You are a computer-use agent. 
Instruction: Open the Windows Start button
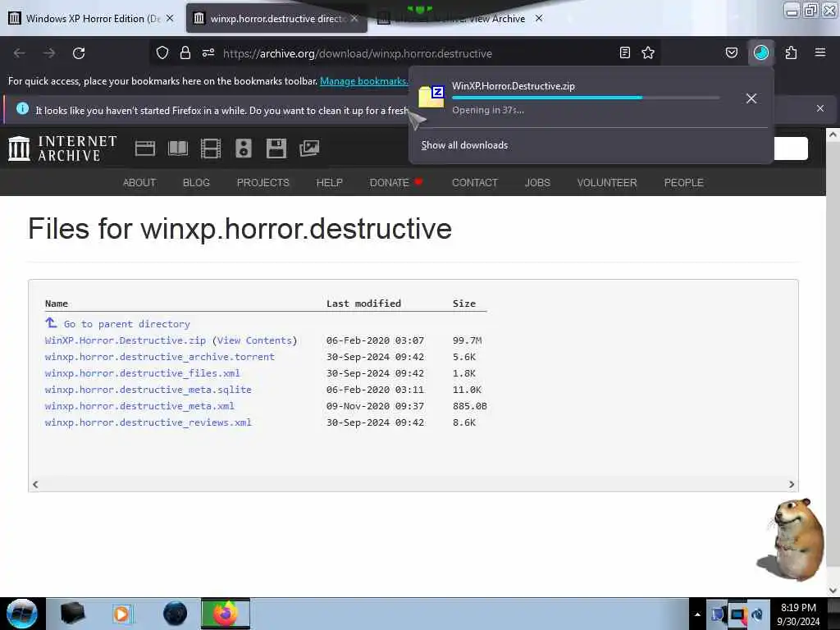point(22,614)
